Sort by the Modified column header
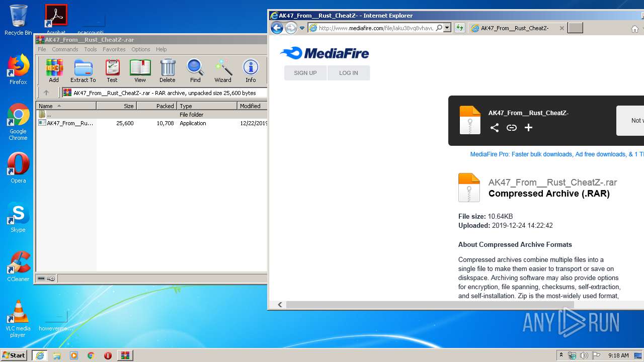Screen dimensions: 644x362 253,106
